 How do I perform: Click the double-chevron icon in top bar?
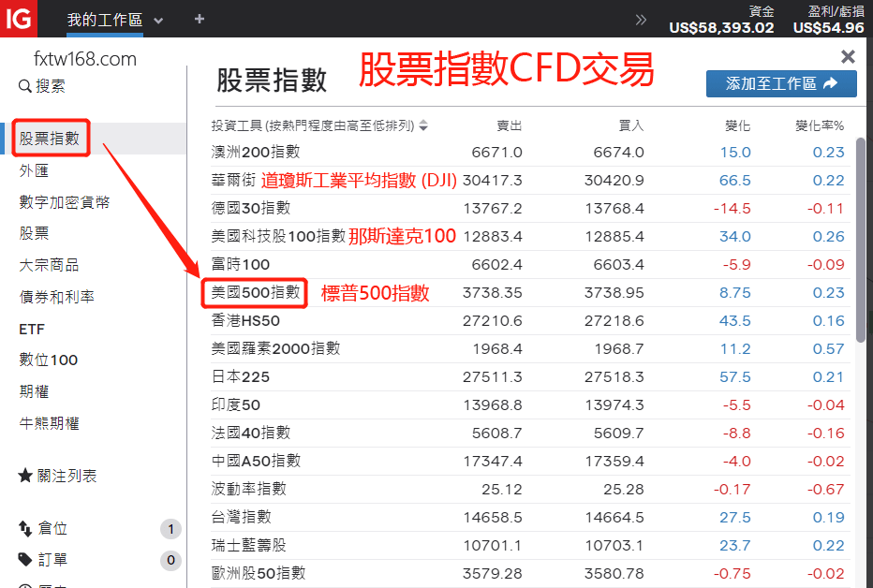pyautogui.click(x=641, y=20)
